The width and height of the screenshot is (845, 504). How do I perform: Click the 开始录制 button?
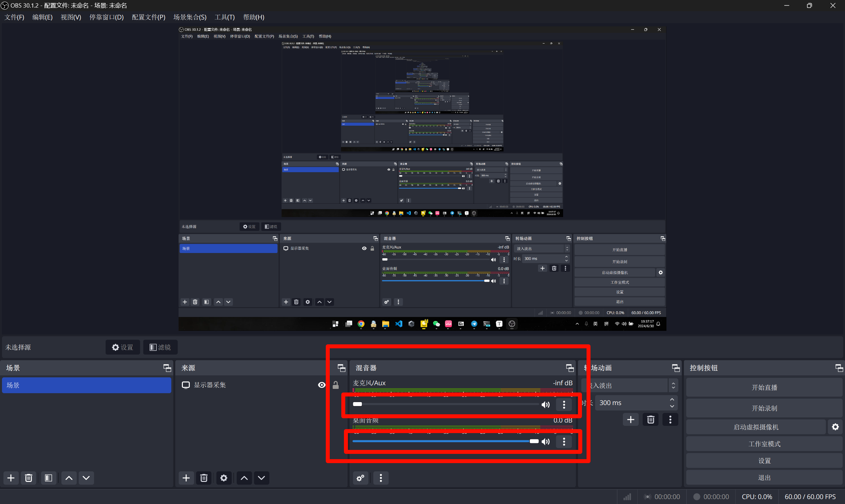764,408
